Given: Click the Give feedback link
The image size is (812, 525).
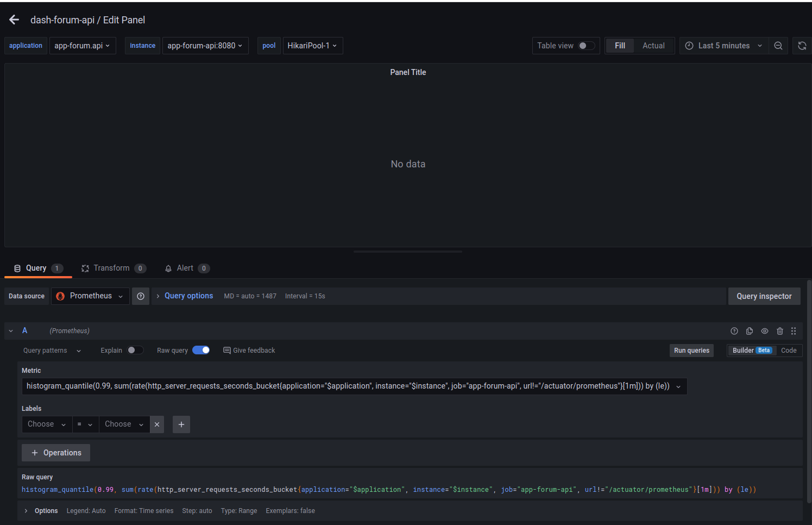Looking at the screenshot, I should tap(249, 351).
